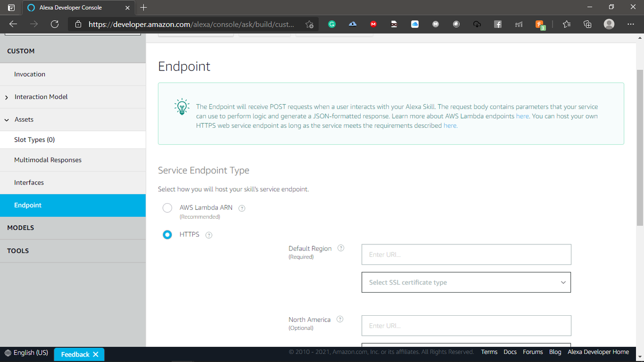Select the HTTPS radio button
Screen dimensions: 644x362
click(x=167, y=235)
